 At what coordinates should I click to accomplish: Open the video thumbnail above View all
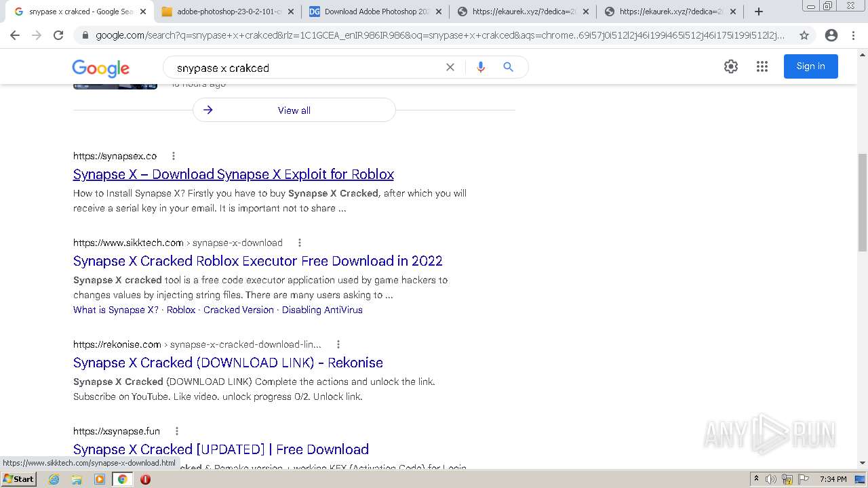tap(115, 86)
